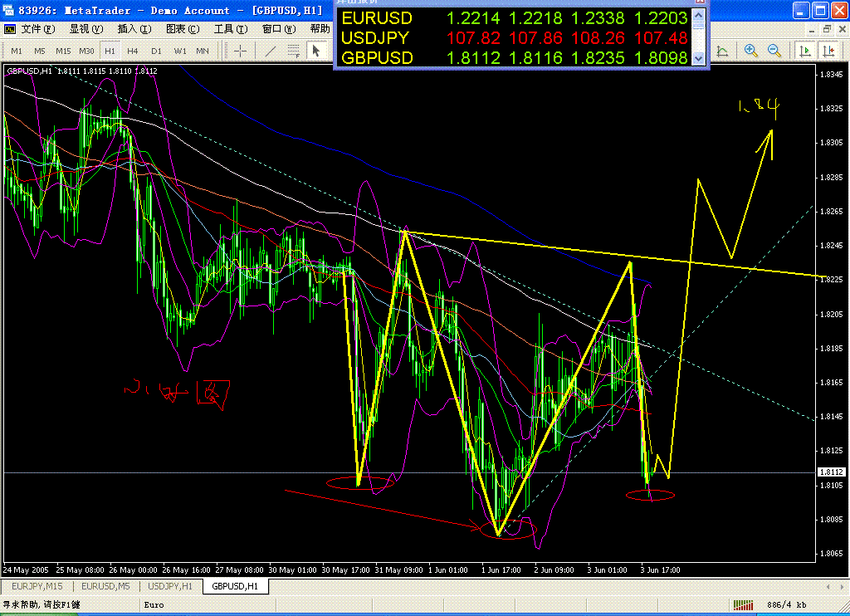Open the 工具(T) menu
Viewport: 850px width, 616px height.
tap(231, 29)
